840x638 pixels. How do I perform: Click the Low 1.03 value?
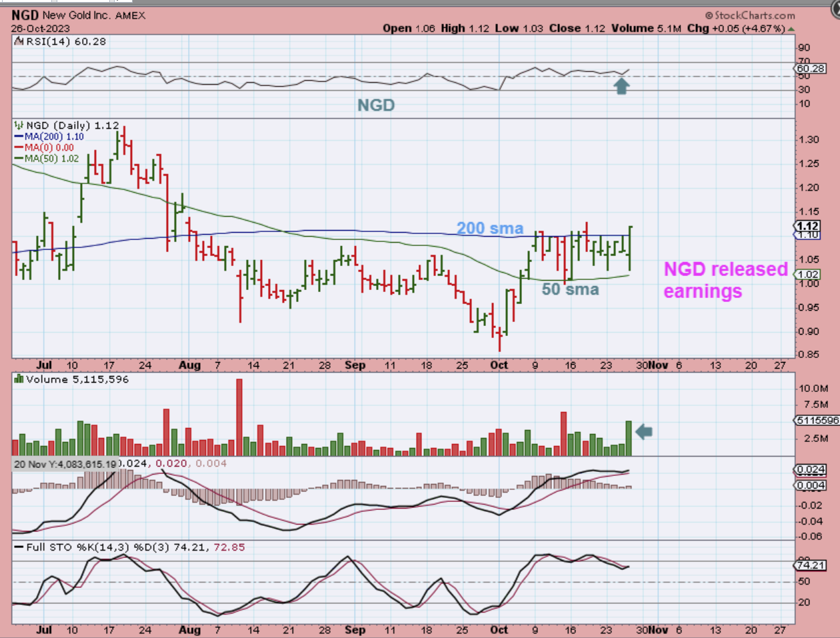tap(519, 28)
